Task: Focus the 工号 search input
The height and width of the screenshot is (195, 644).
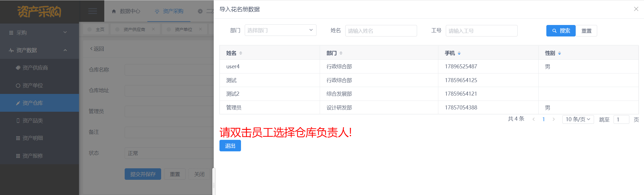Action: tap(481, 31)
